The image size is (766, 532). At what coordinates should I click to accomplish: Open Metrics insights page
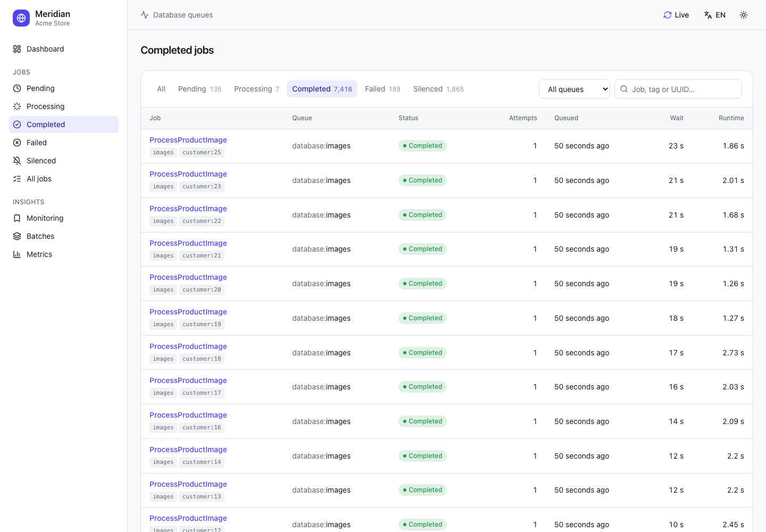tap(63, 254)
